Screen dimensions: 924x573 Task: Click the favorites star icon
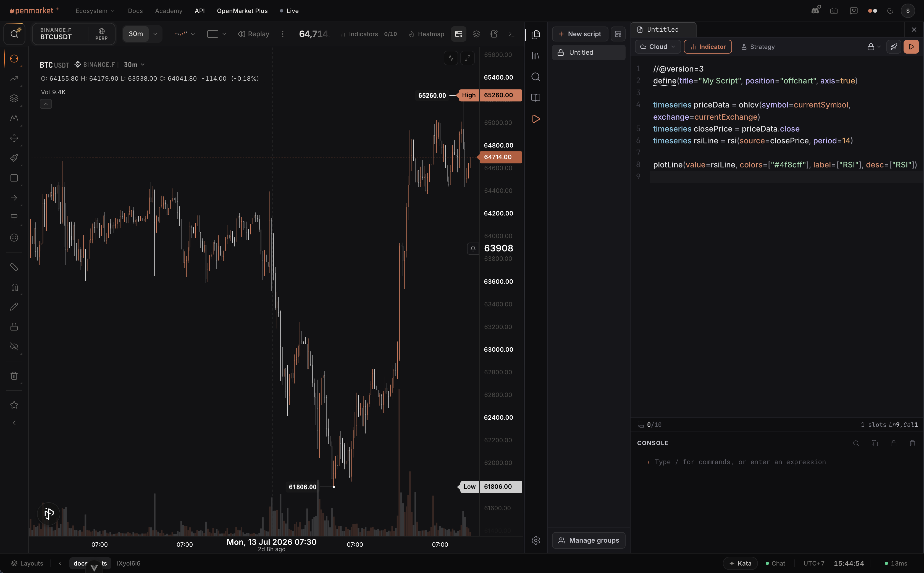[14, 405]
